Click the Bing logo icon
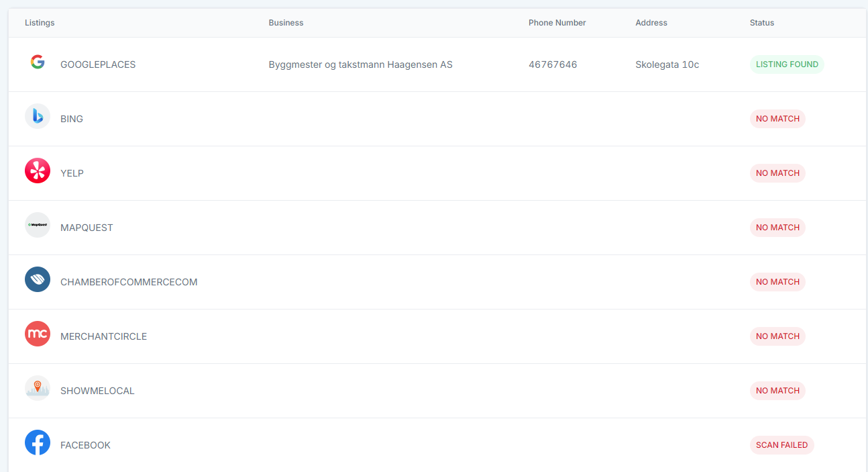This screenshot has width=868, height=472. pos(38,117)
